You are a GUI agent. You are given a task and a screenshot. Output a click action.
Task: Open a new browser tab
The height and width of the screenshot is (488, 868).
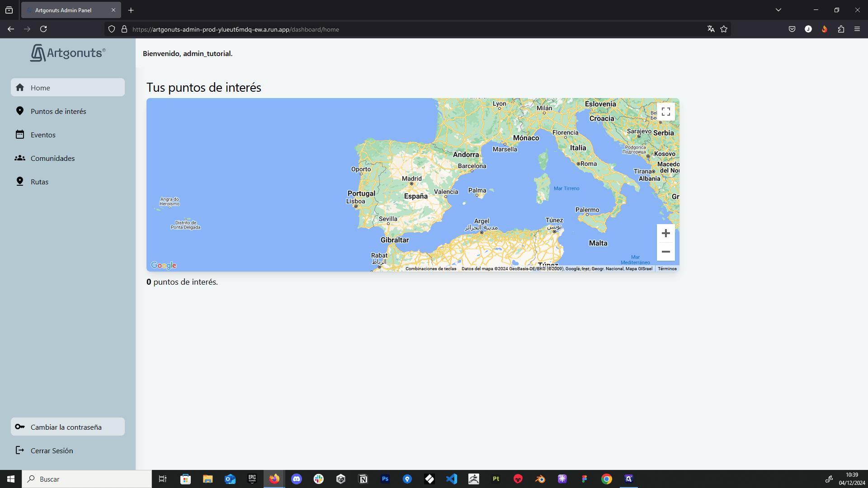click(131, 10)
